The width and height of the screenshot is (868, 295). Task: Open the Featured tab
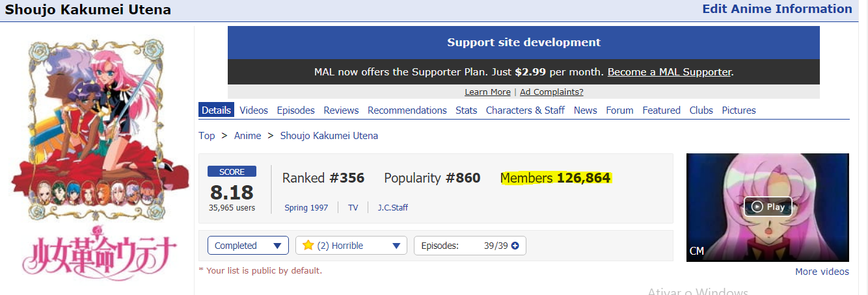point(662,110)
